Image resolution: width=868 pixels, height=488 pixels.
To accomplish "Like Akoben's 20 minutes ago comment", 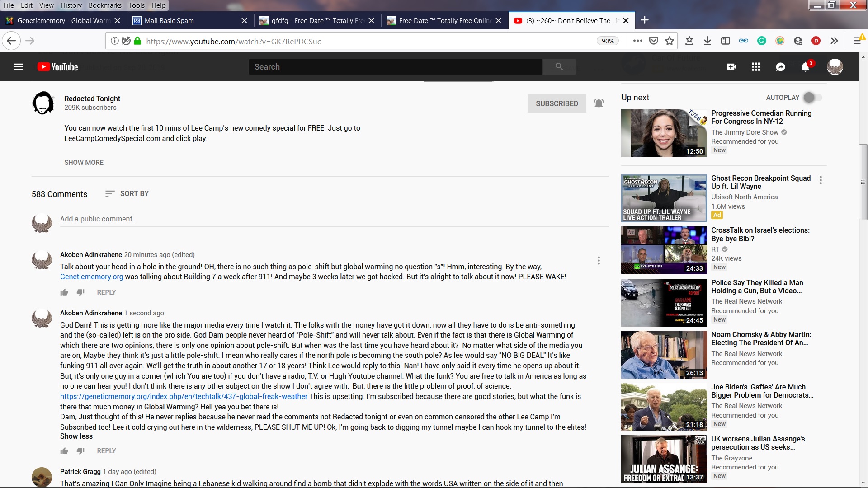I will click(64, 292).
